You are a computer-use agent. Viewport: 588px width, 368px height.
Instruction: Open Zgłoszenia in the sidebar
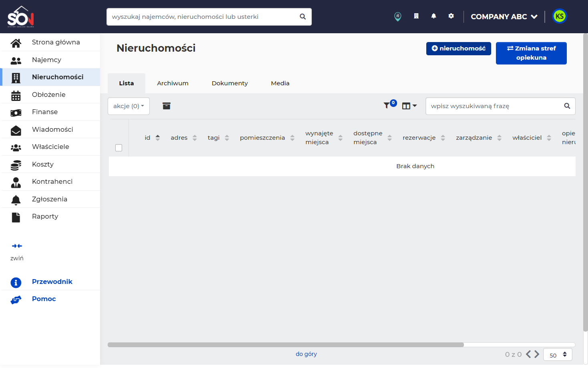tap(50, 199)
